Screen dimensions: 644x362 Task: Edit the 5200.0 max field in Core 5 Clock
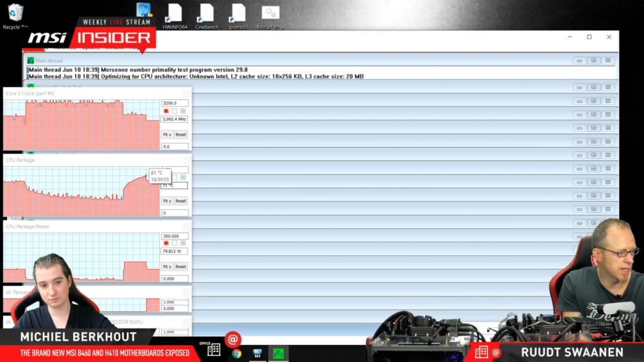175,103
